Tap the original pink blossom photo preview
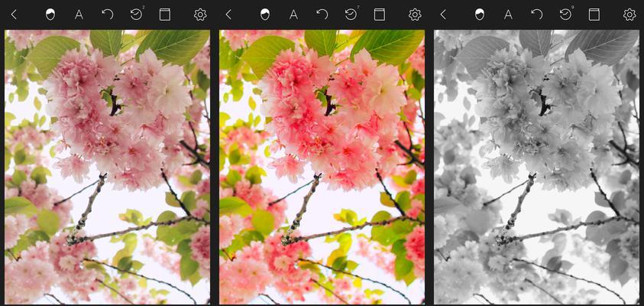The image size is (644, 306). tap(107, 167)
